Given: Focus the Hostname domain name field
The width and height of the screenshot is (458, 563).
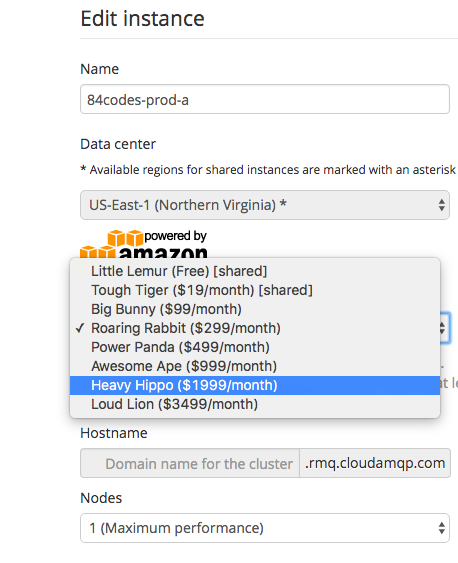Looking at the screenshot, I should 190,463.
